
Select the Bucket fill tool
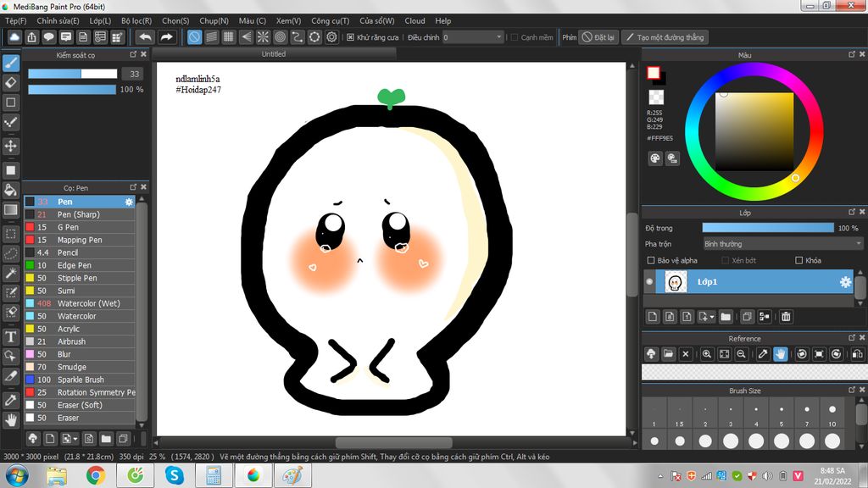point(11,190)
